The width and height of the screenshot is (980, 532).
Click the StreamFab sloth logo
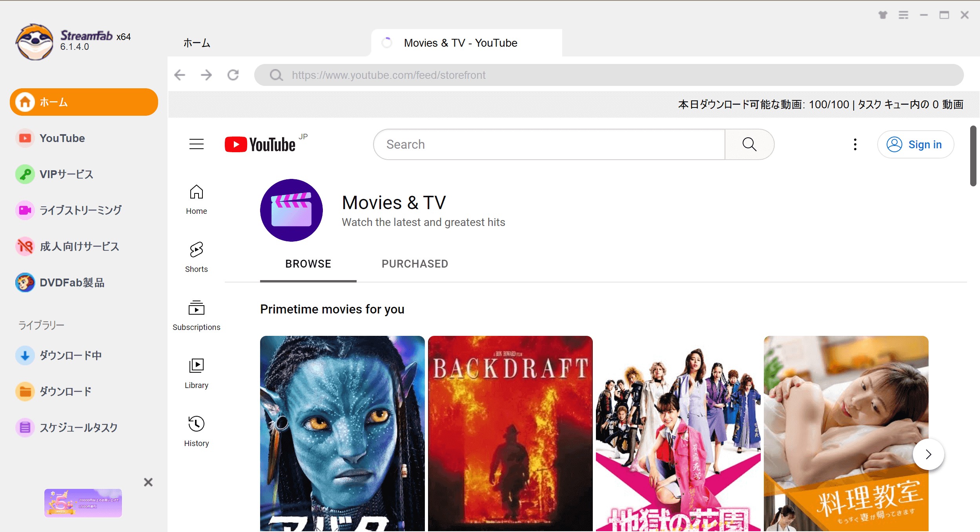(35, 42)
